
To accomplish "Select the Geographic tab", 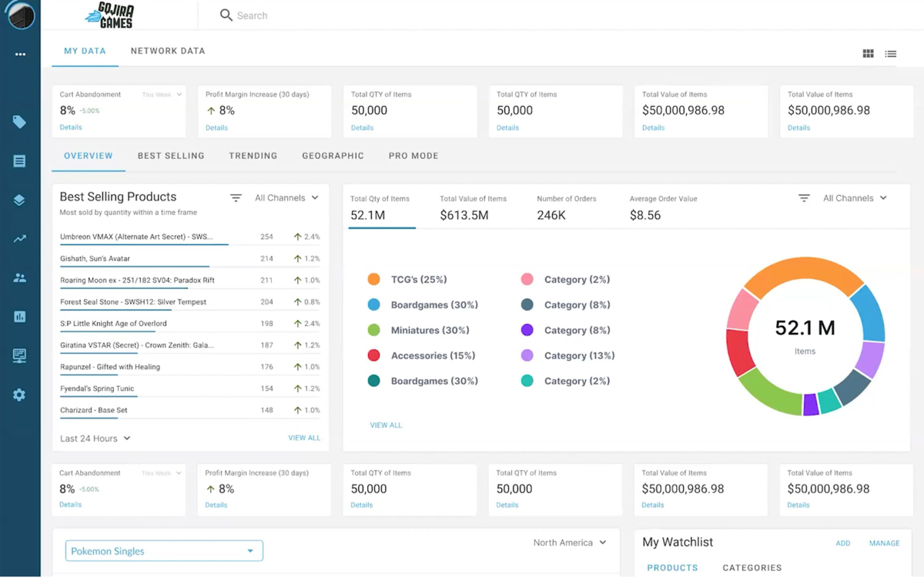I will [333, 156].
